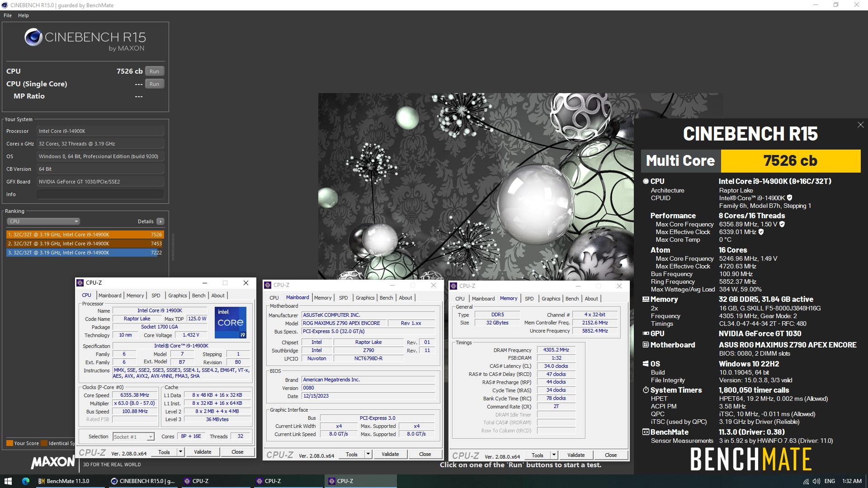Viewport: 868px width, 488px height.
Task: Click the CPU-Z title icon of CPU tab window
Action: (x=80, y=283)
